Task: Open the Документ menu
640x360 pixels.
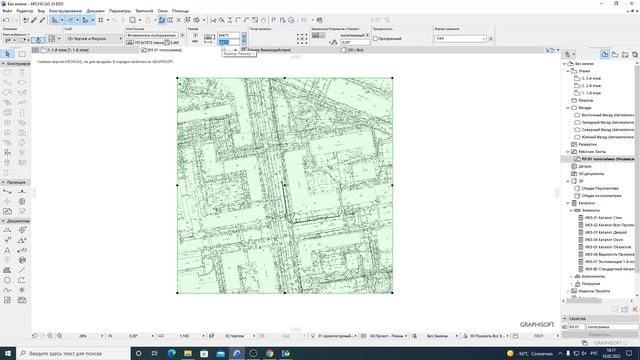Action: [96, 11]
